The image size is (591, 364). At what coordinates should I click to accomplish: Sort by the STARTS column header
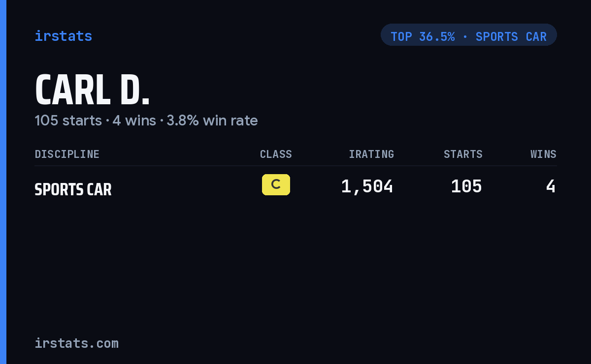tap(463, 154)
